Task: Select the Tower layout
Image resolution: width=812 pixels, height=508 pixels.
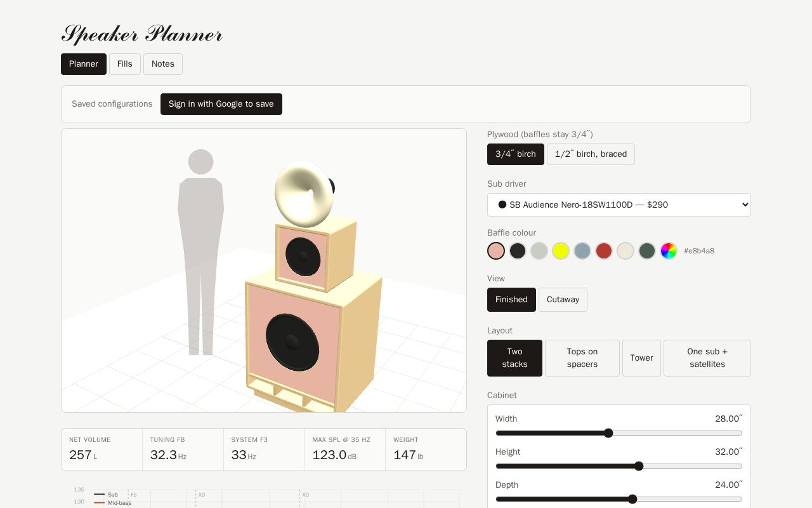Action: [x=641, y=358]
